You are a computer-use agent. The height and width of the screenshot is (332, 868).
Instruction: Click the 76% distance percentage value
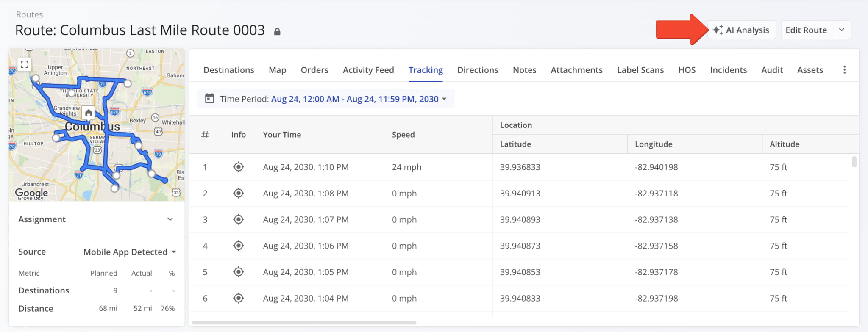coord(168,308)
